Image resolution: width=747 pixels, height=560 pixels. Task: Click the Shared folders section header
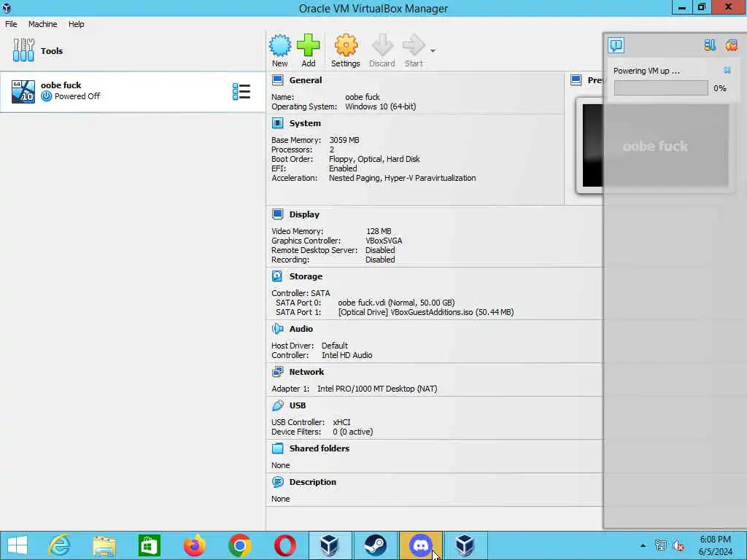pyautogui.click(x=320, y=448)
